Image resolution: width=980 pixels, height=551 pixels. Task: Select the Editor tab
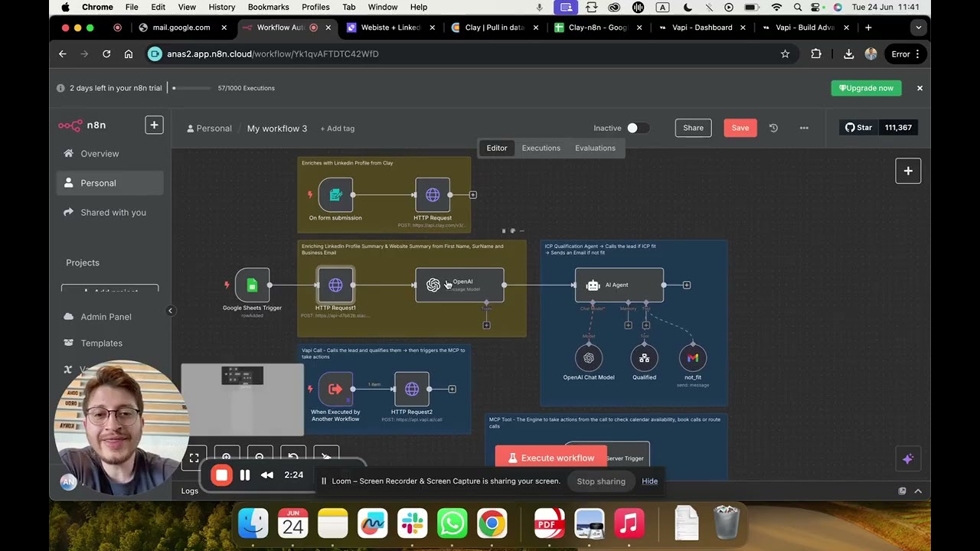tap(497, 148)
